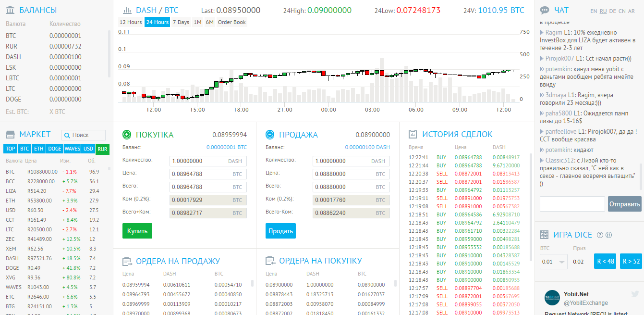Expand the arrow beside Classic312 in chat
This screenshot has width=644, height=315.
point(542,160)
